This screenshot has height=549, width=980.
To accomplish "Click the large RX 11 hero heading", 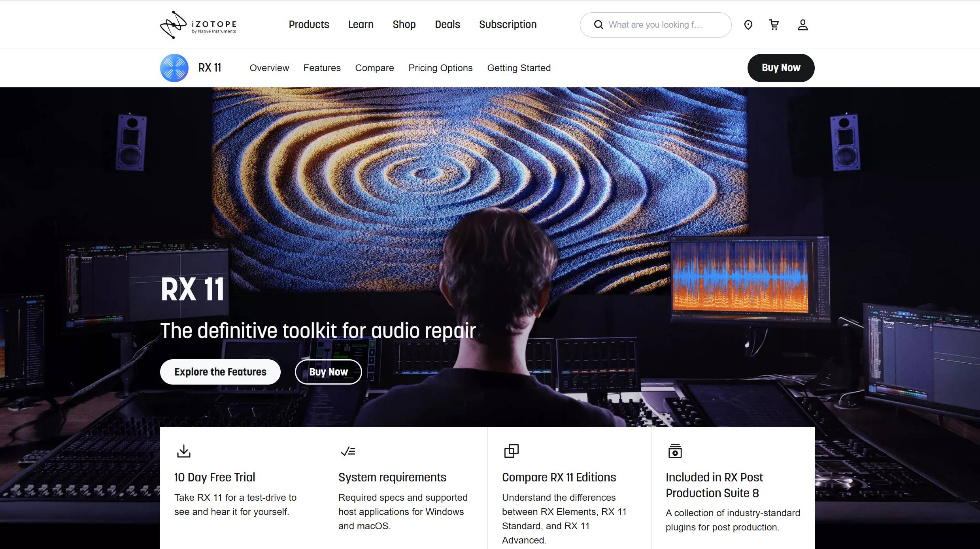I will point(193,289).
